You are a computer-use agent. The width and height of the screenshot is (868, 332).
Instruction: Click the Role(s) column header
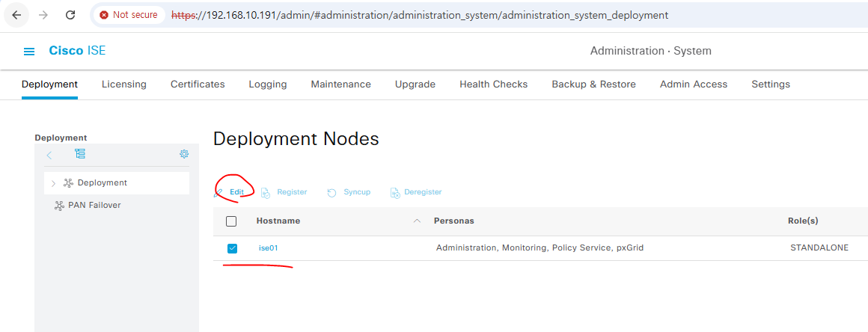(x=803, y=221)
